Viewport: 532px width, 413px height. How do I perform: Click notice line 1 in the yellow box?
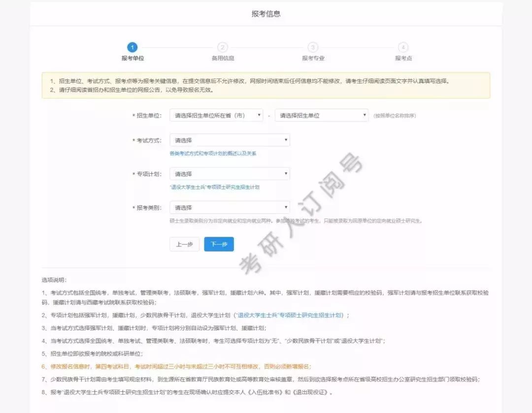tap(250, 81)
